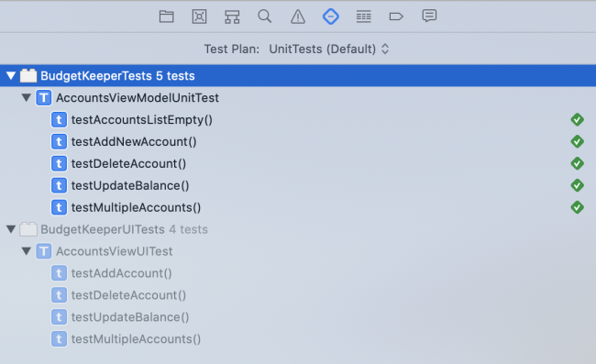Click the passed checkmark for testAccountsListEmpty()
Screen dimensions: 596x364
[x=577, y=120]
